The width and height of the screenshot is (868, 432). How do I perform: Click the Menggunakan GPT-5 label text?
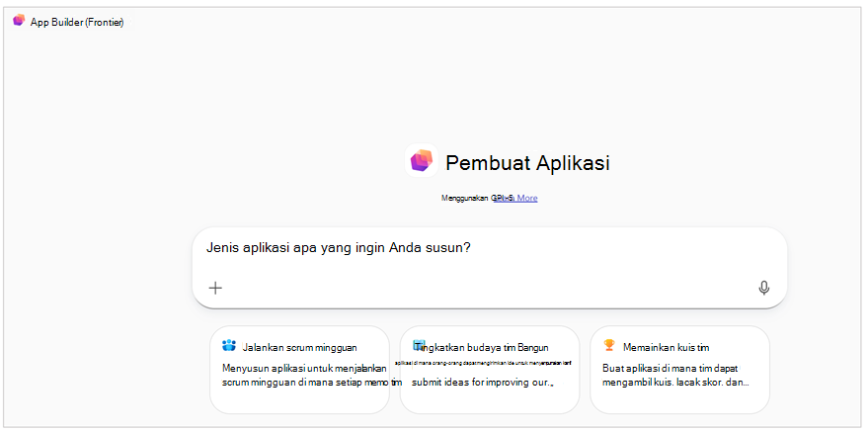click(x=477, y=198)
